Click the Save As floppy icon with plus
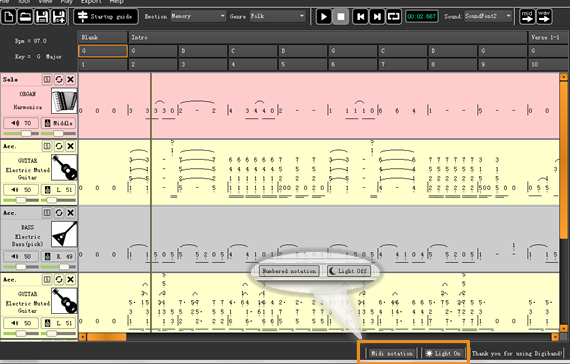 point(59,17)
